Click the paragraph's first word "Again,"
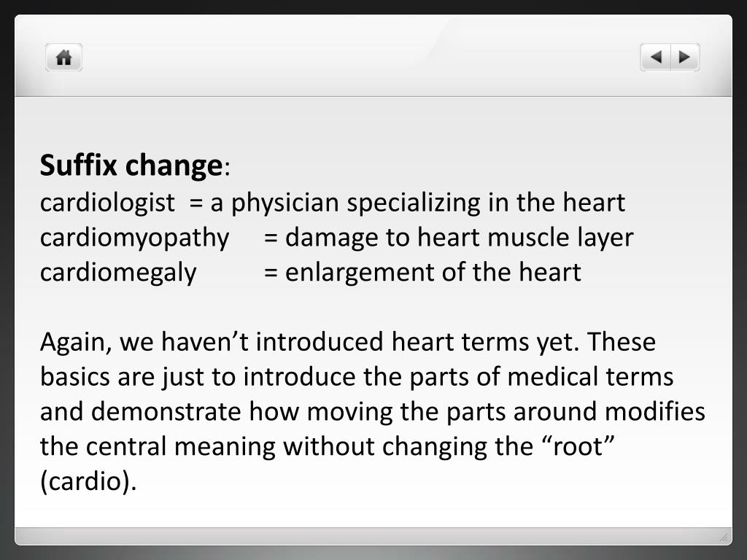 (x=77, y=342)
